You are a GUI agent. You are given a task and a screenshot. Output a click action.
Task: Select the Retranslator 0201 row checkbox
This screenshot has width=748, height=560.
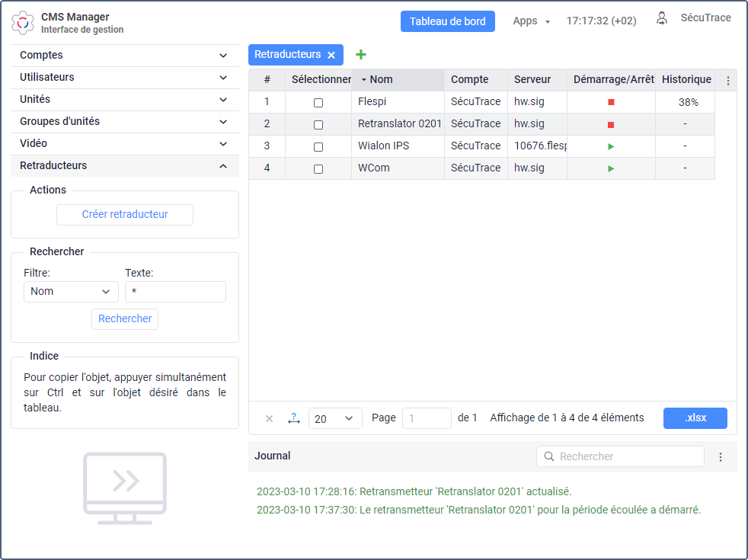[x=318, y=124]
